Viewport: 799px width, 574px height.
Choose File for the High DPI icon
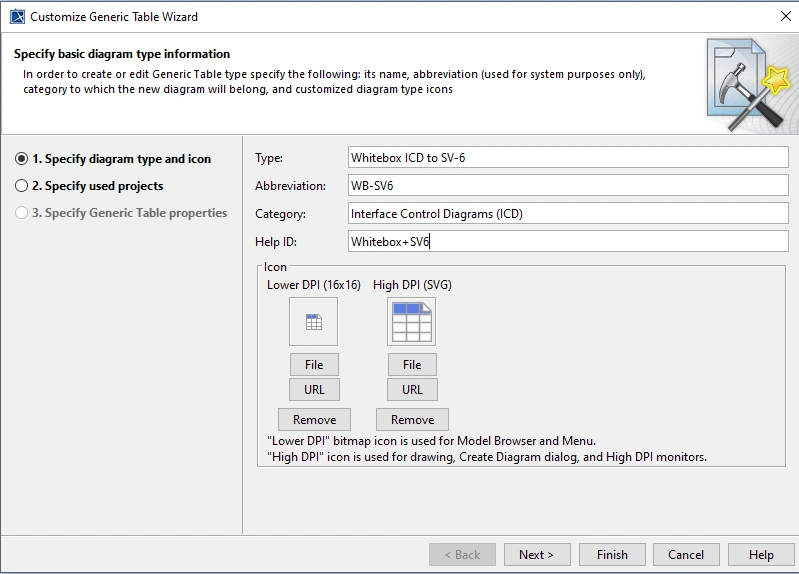tap(412, 365)
